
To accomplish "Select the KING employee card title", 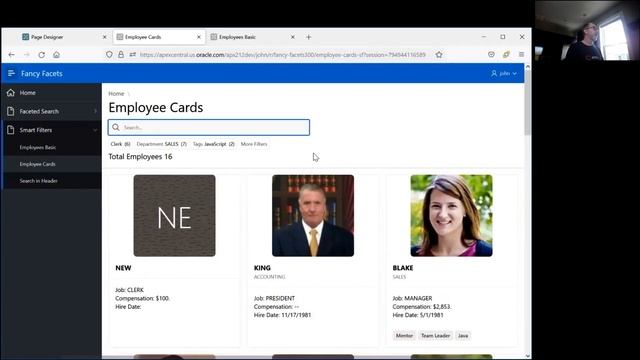I will pos(262,268).
